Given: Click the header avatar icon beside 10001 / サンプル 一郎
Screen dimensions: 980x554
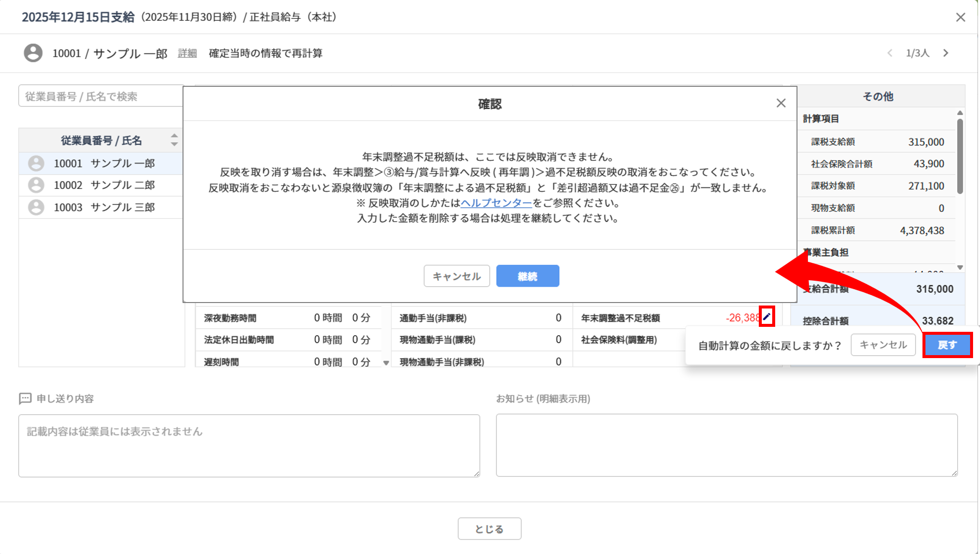Looking at the screenshot, I should click(33, 53).
